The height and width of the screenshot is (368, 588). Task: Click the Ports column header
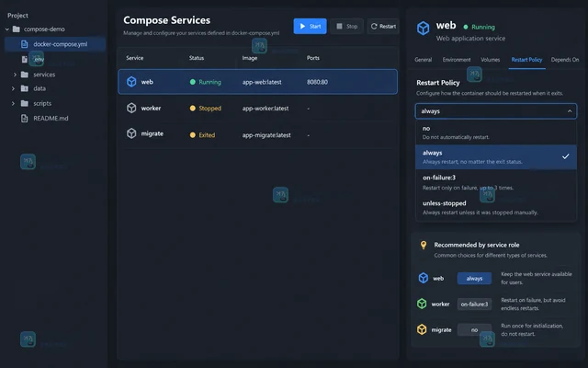click(313, 58)
